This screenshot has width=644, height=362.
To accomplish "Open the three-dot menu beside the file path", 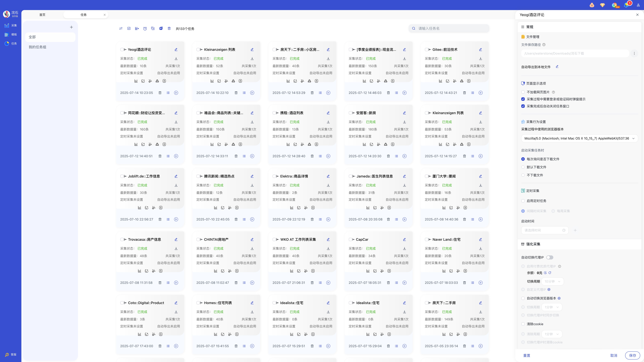I will click(x=634, y=53).
